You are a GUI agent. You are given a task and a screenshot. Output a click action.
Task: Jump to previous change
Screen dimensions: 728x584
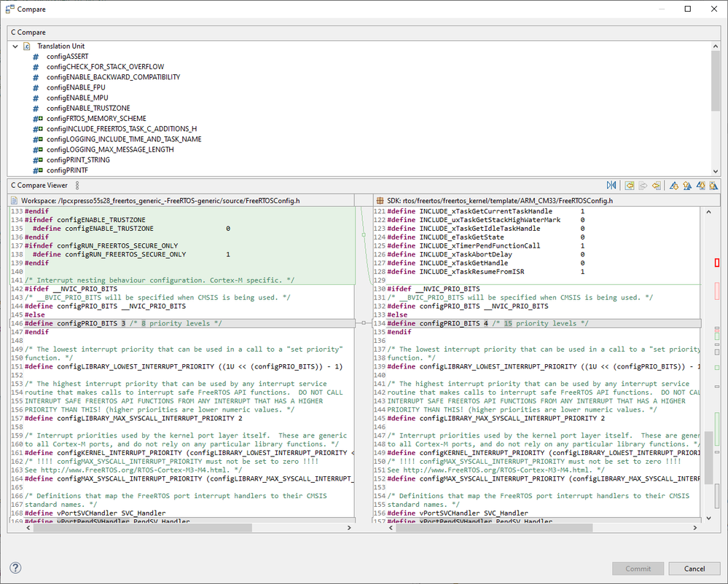coord(713,186)
